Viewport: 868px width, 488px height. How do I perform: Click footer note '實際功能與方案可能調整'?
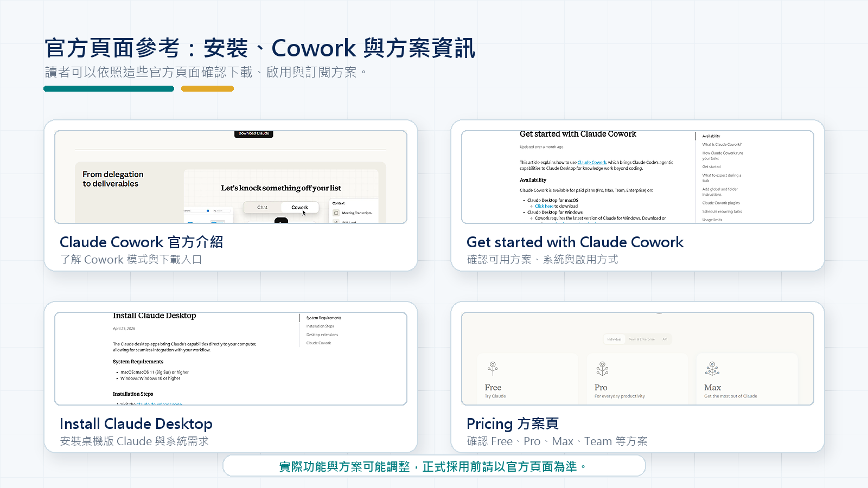tap(344, 466)
